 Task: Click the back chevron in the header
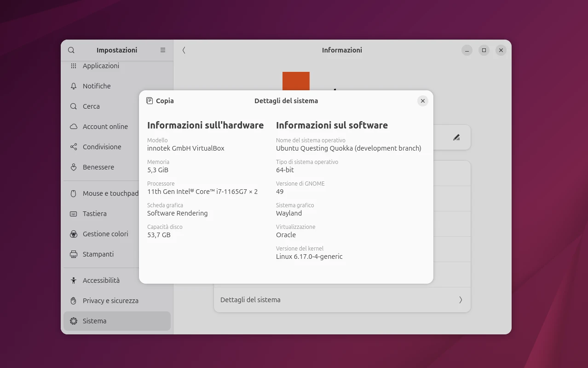(184, 50)
